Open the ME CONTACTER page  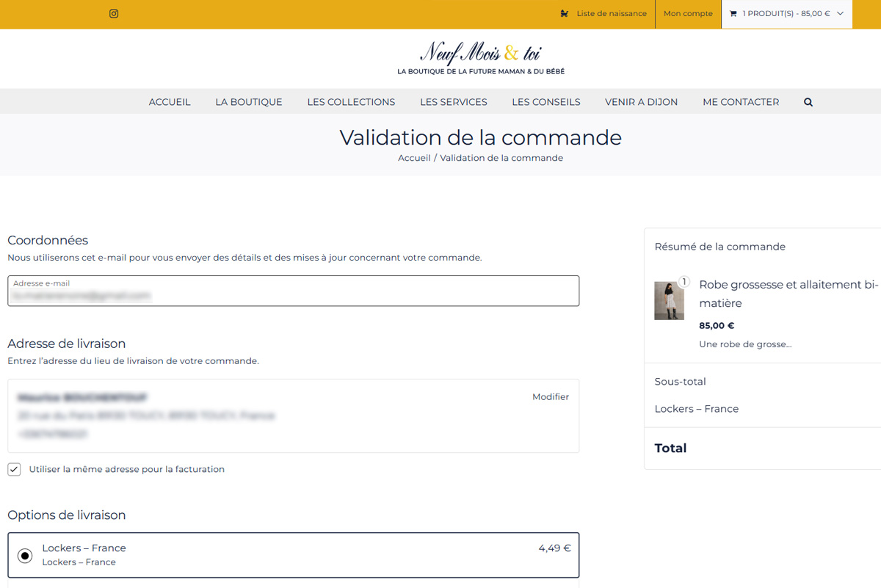[741, 102]
